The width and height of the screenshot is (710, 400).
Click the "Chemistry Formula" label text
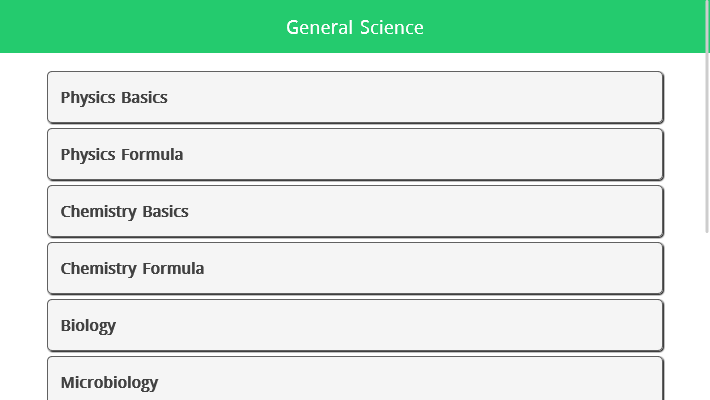(132, 268)
